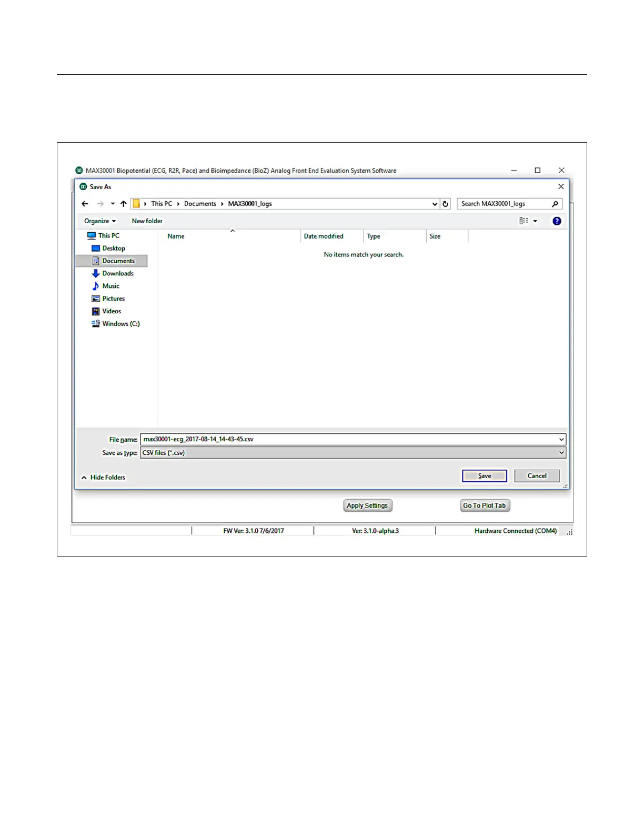Click the magnifier search icon
Image resolution: width=644 pixels, height=834 pixels.
click(555, 204)
